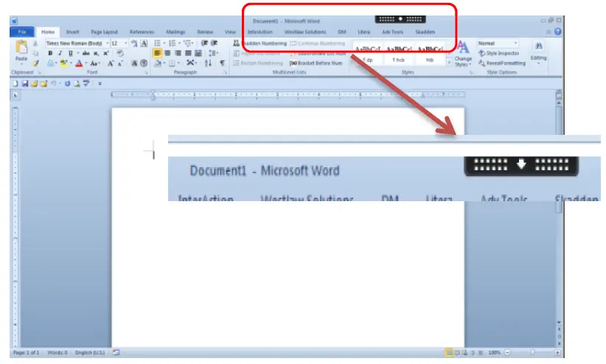This screenshot has width=606, height=364.
Task: Click the Sort icon in Paragraph group
Action: tap(208, 63)
